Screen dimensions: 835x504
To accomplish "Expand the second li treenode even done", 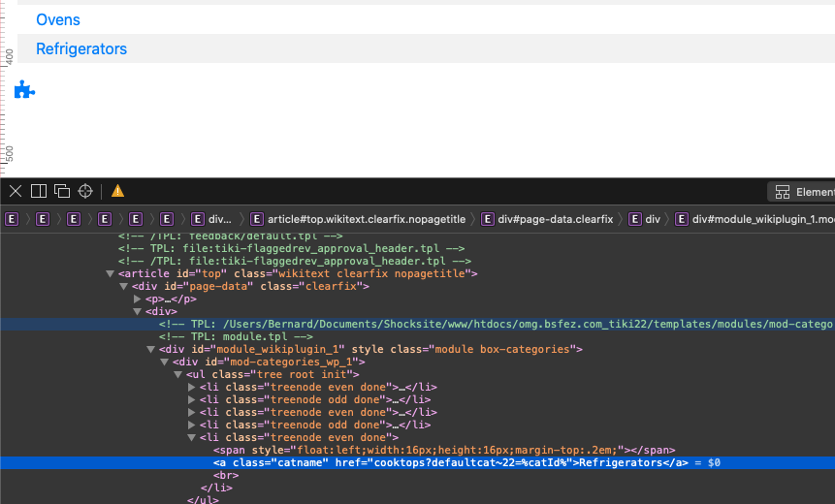I will tap(192, 413).
